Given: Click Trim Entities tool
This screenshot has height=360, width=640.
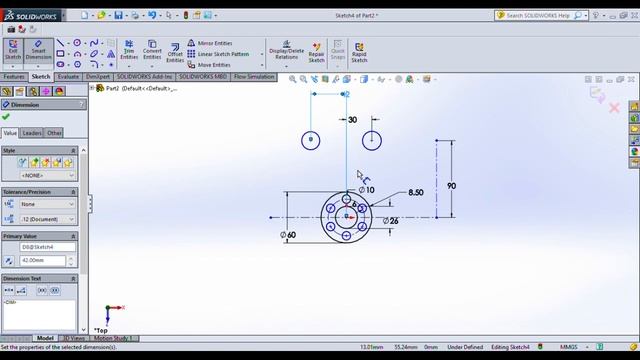Looking at the screenshot, I should click(129, 51).
